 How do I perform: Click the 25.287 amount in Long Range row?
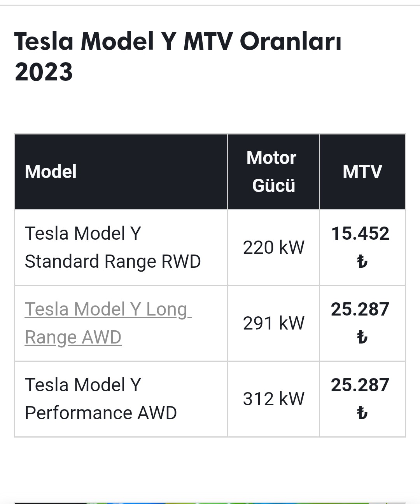(x=360, y=310)
